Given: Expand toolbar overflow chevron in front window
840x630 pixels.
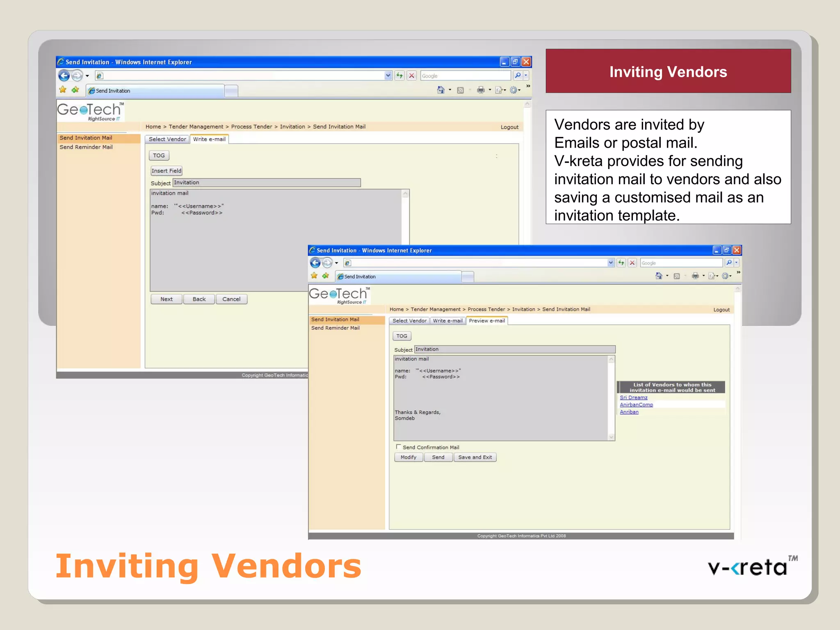Looking at the screenshot, I should click(738, 272).
